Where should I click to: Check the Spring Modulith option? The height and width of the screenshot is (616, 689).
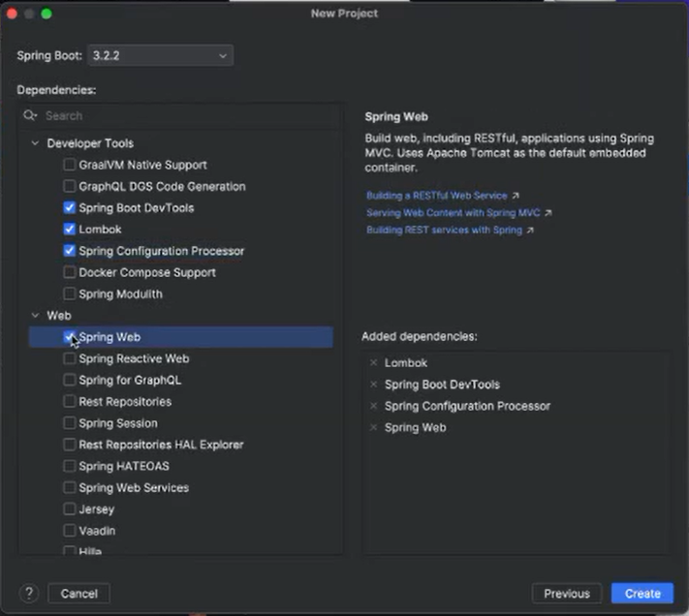(x=69, y=293)
